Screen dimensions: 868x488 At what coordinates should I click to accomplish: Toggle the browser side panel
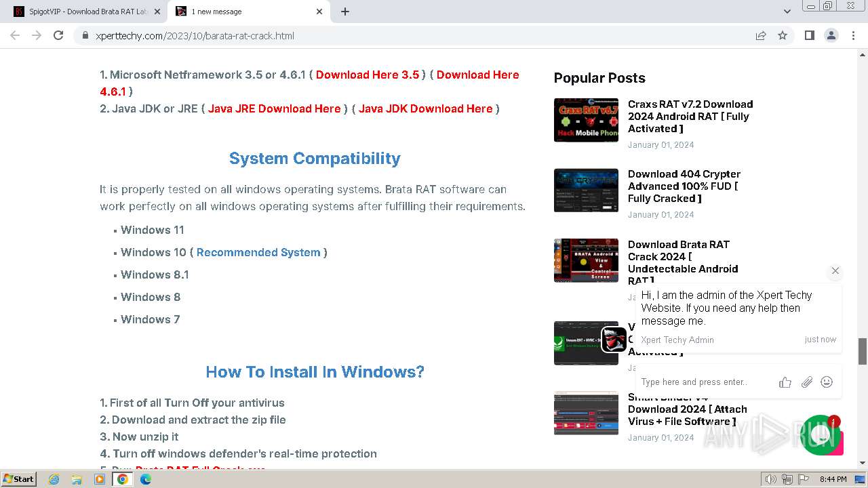coord(810,35)
